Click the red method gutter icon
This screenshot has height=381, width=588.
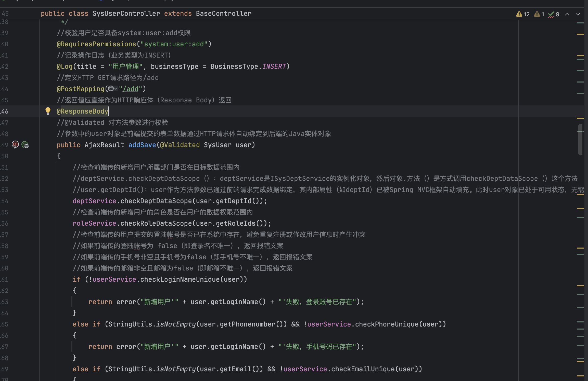tap(15, 145)
